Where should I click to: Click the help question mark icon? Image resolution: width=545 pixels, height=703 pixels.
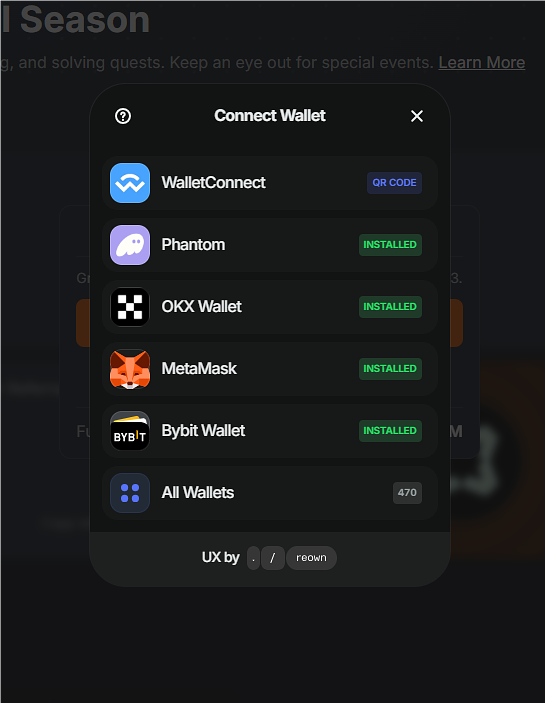(123, 116)
